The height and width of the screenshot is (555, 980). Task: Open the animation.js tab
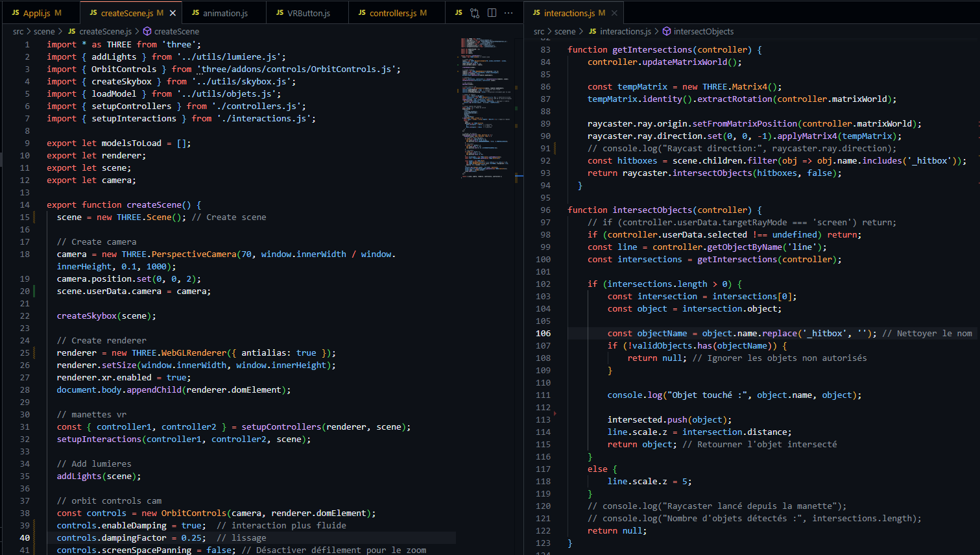click(x=224, y=13)
